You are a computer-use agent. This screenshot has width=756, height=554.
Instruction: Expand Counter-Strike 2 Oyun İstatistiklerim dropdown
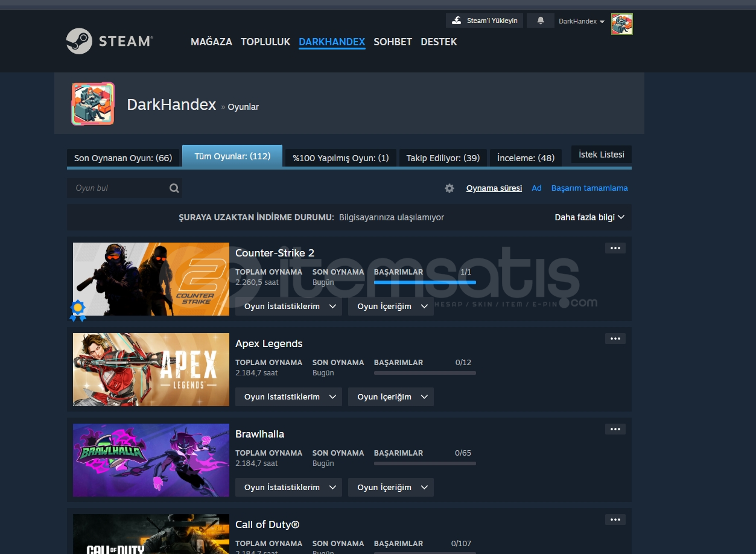(x=288, y=306)
